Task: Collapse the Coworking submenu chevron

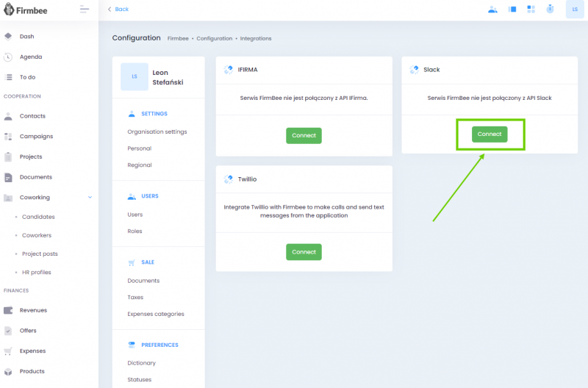Action: click(x=90, y=198)
